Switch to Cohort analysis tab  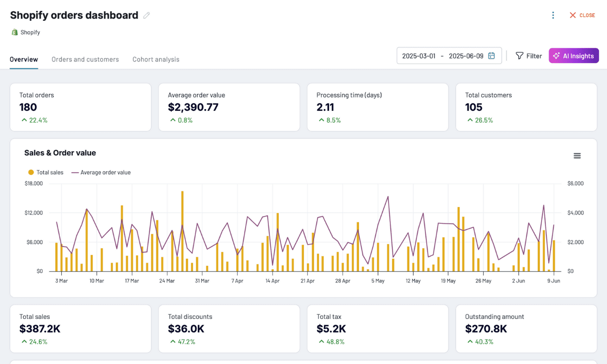(x=156, y=59)
